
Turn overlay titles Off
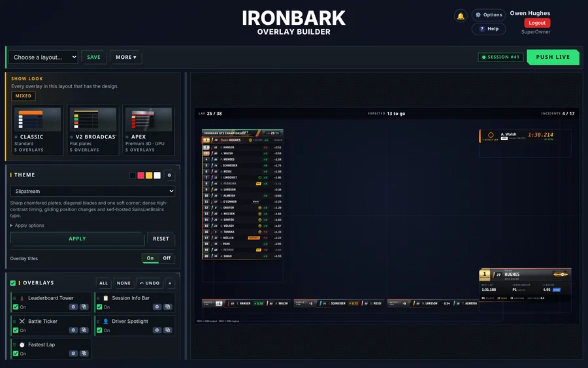click(x=167, y=258)
